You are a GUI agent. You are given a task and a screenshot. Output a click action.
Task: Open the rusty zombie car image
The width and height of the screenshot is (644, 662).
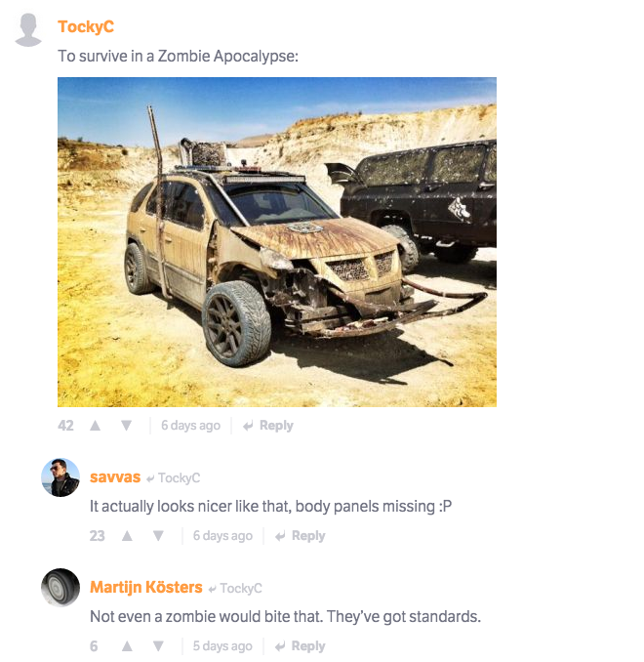(x=277, y=242)
